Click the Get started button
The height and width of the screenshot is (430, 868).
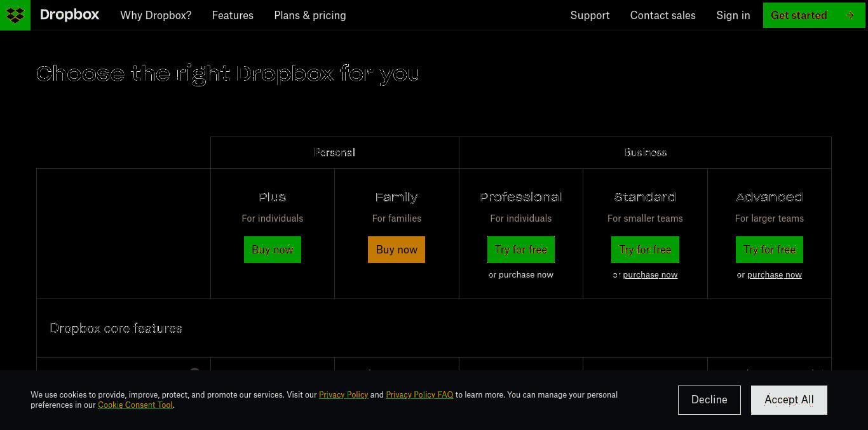(814, 15)
